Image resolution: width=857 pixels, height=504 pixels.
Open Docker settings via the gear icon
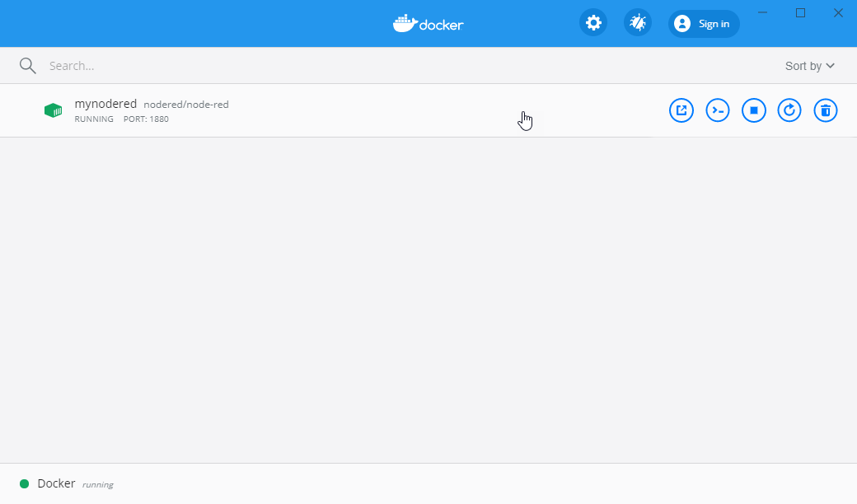pyautogui.click(x=593, y=22)
